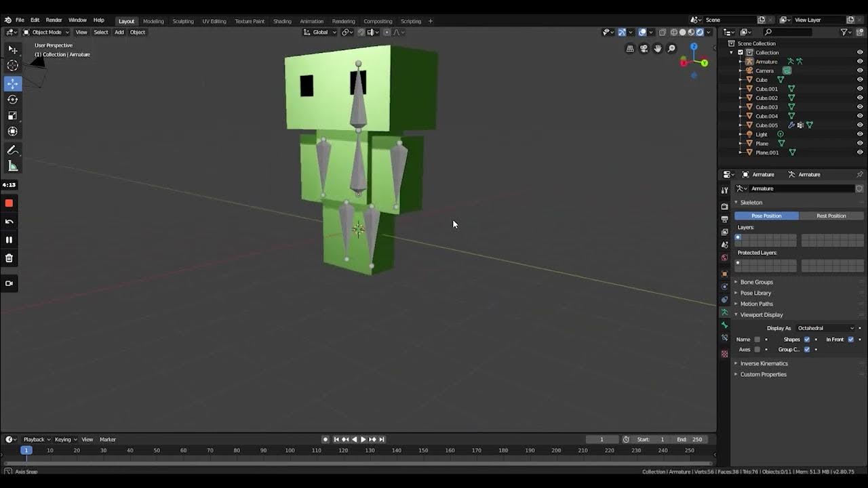The height and width of the screenshot is (488, 868).
Task: Click the red record stop button
Action: point(9,203)
